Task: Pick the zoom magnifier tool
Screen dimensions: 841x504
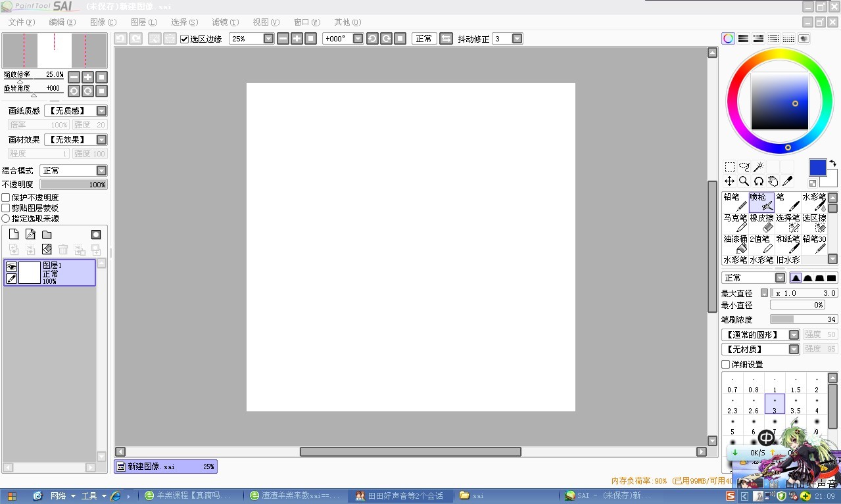Action: (x=744, y=181)
